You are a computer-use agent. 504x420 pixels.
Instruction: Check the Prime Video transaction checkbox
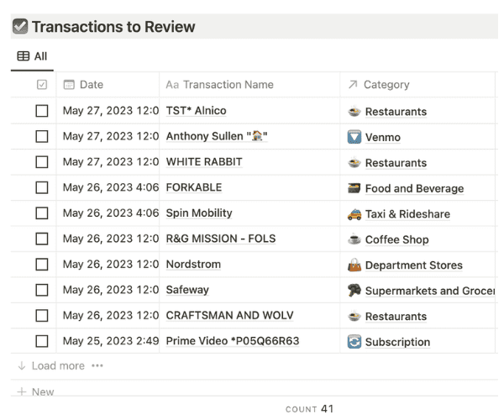42,341
